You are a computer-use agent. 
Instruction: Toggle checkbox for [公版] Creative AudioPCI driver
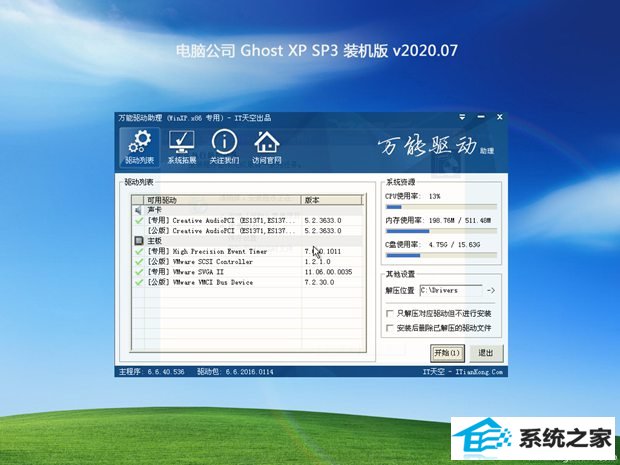pos(138,231)
